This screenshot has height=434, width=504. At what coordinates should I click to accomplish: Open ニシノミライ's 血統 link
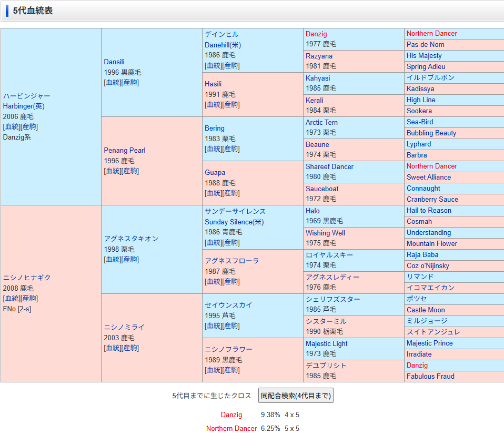click(113, 348)
